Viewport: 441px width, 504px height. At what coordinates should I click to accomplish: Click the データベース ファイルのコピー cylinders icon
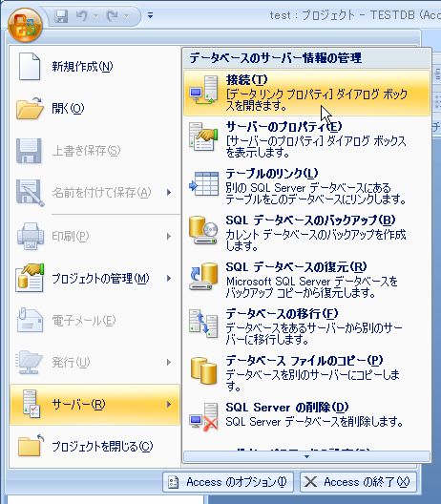pyautogui.click(x=203, y=370)
